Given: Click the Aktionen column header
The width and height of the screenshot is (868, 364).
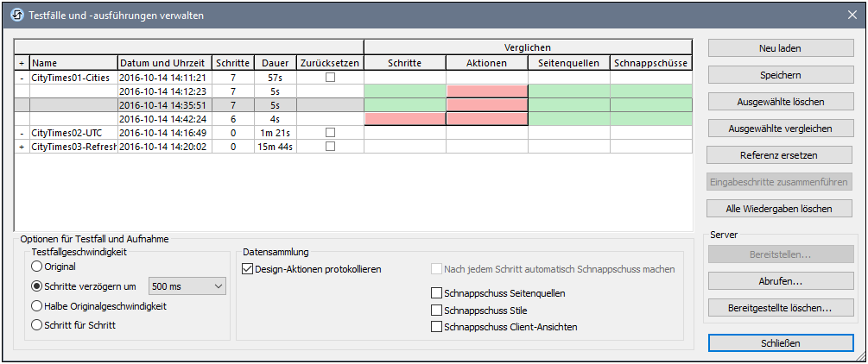Looking at the screenshot, I should click(x=486, y=63).
